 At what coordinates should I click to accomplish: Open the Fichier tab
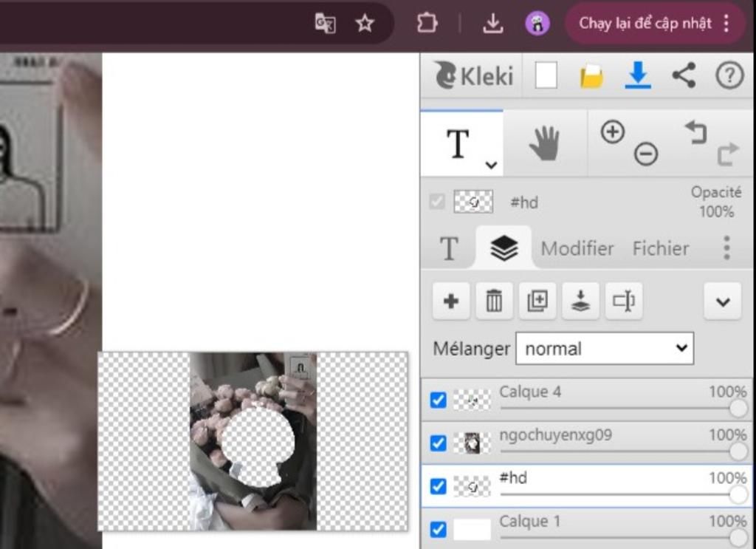coord(661,249)
